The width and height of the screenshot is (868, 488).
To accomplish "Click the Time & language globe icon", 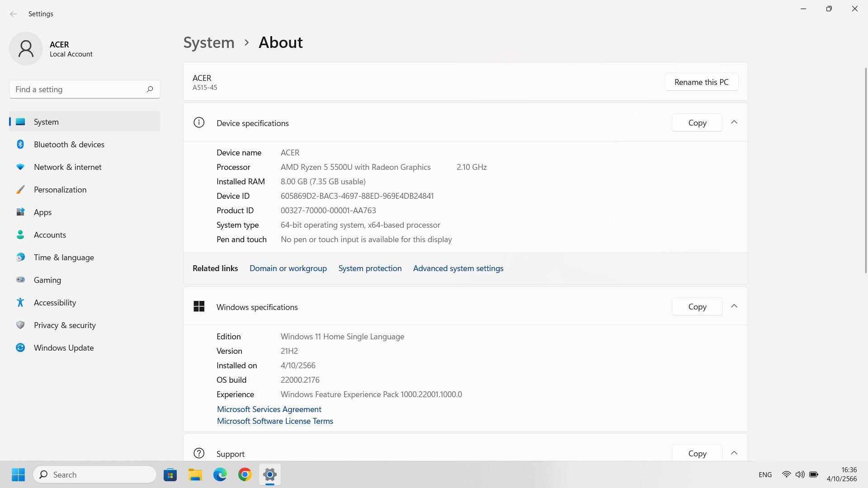I will tap(20, 257).
